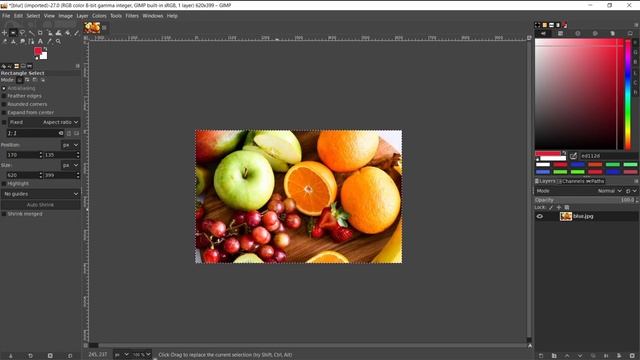Choose the Add to selection mode icon

point(27,80)
